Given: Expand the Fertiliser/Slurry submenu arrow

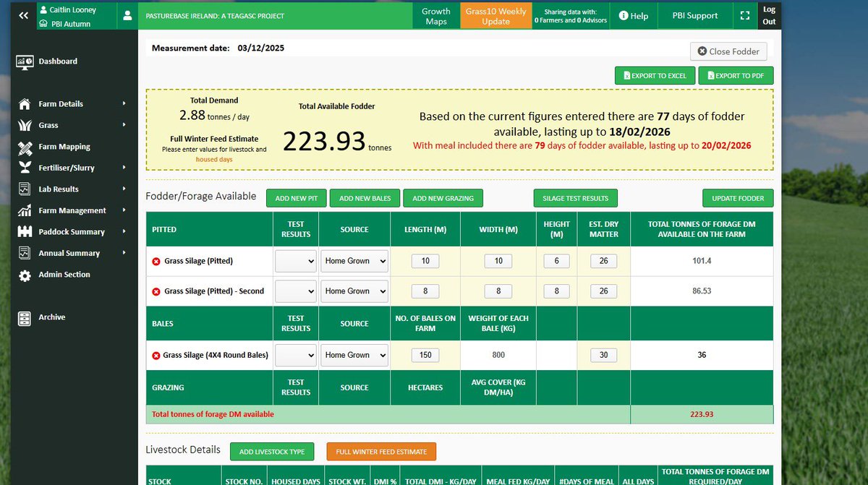Looking at the screenshot, I should pyautogui.click(x=124, y=168).
